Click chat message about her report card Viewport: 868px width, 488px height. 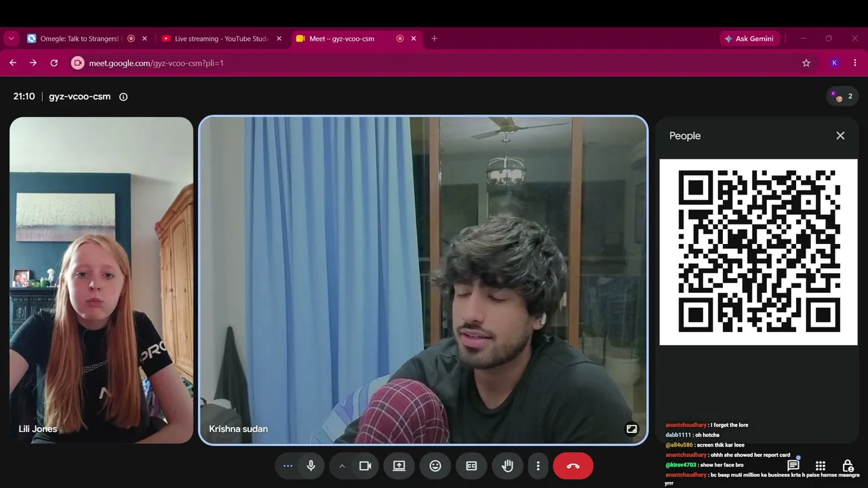pos(750,455)
